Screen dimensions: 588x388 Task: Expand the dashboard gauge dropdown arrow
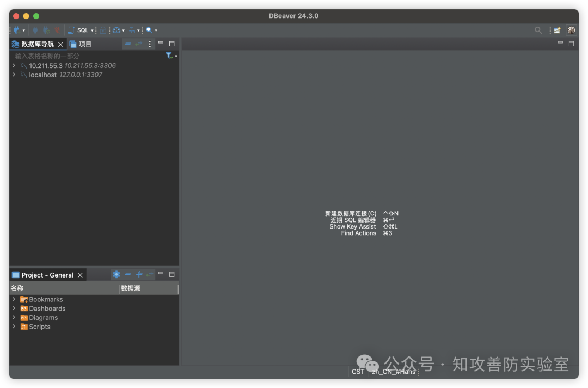[x=124, y=30]
